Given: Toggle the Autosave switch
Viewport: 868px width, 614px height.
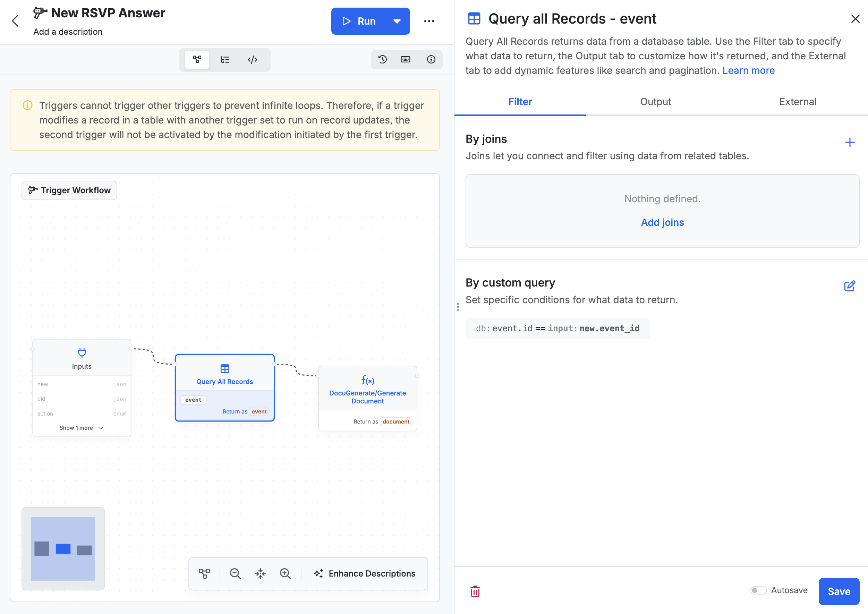Looking at the screenshot, I should pos(758,590).
